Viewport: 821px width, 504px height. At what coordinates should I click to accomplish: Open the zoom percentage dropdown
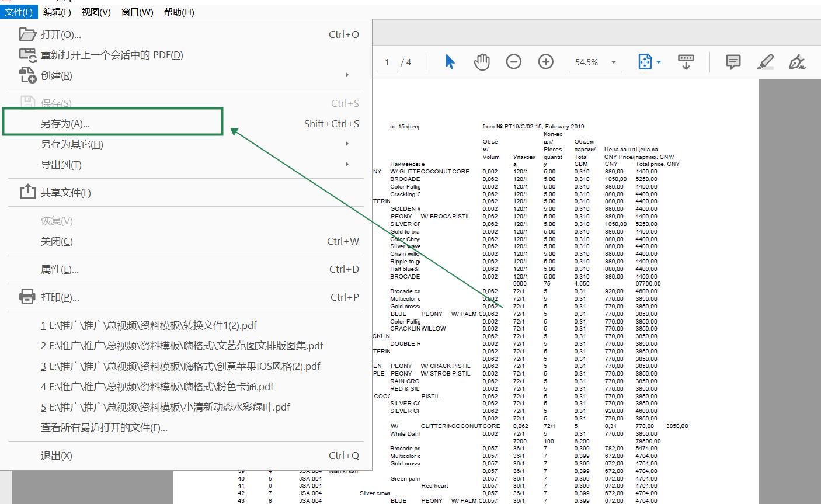point(613,61)
